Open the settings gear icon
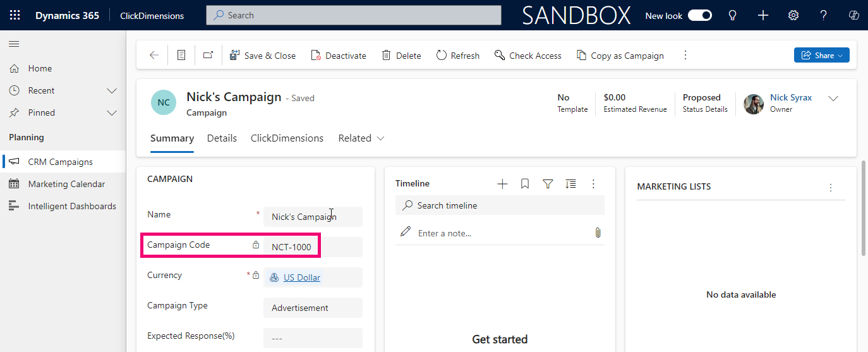 [x=793, y=15]
